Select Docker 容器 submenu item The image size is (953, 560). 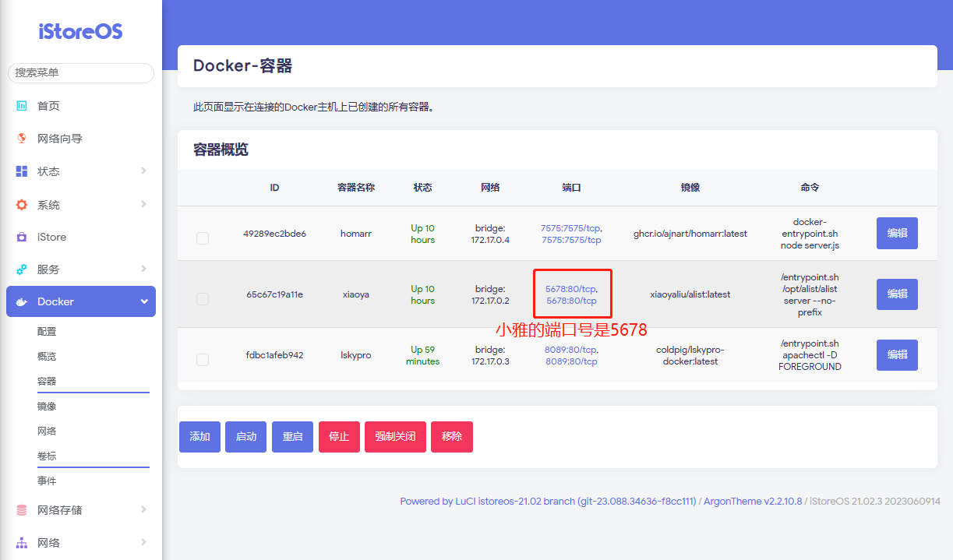pos(47,382)
